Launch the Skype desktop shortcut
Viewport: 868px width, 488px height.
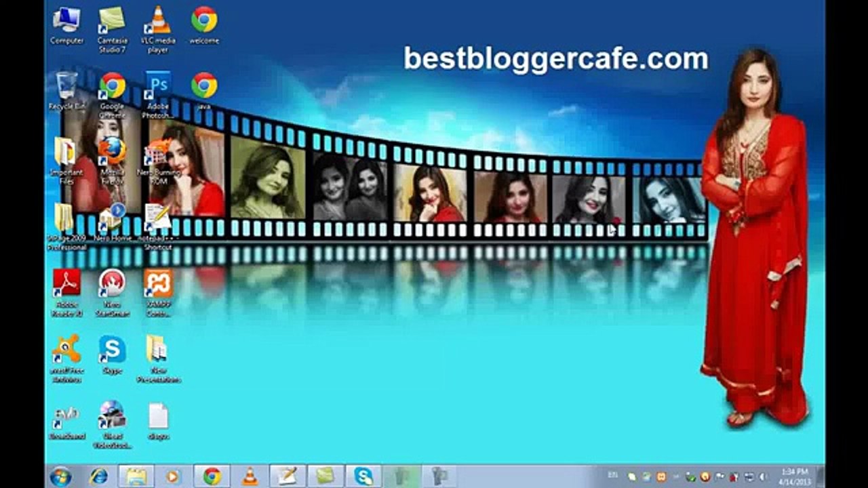(x=112, y=354)
